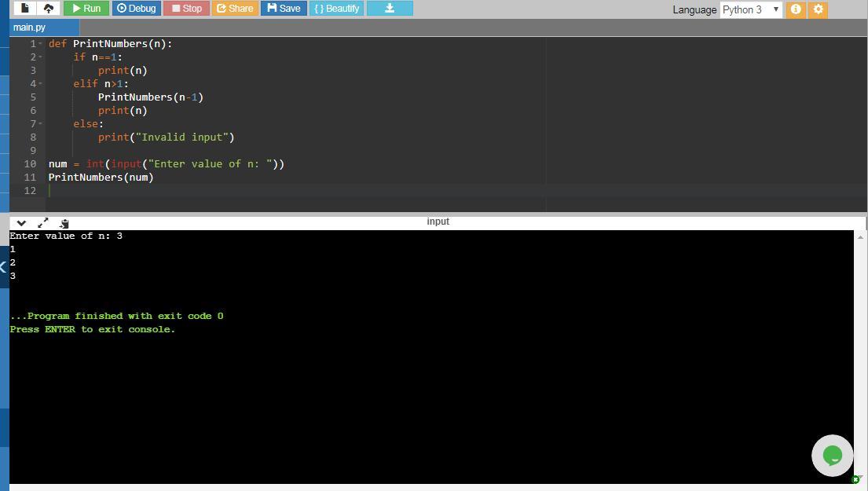Click the "if n==1:" statement on line 2

tap(98, 57)
